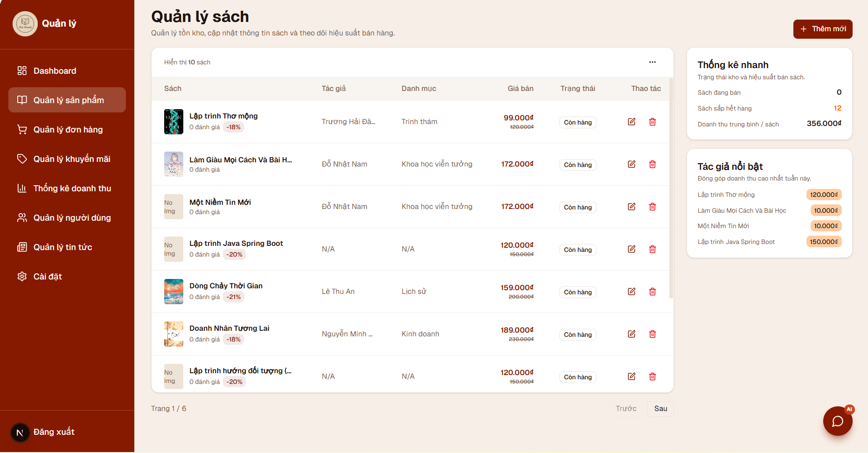Open Cài đặt settings page

(x=67, y=276)
